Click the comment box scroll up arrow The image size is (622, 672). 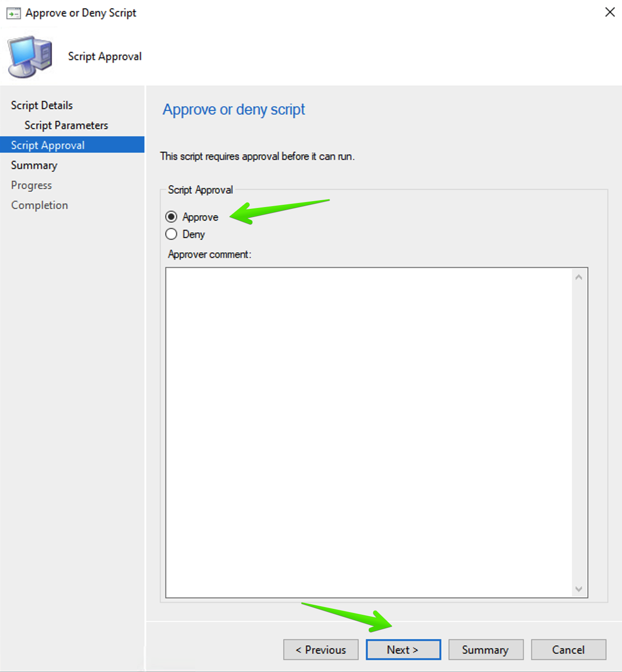click(x=579, y=277)
